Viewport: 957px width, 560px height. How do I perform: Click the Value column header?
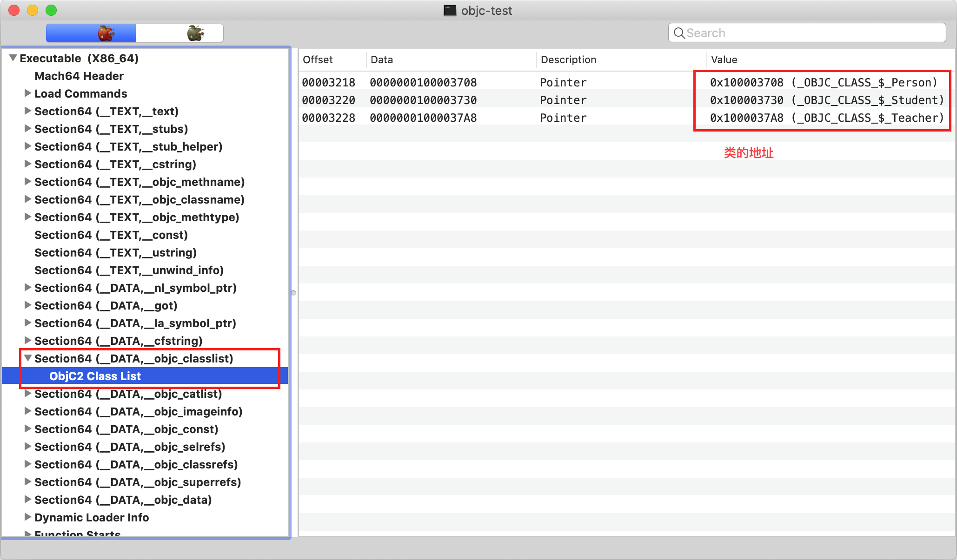[x=724, y=59]
